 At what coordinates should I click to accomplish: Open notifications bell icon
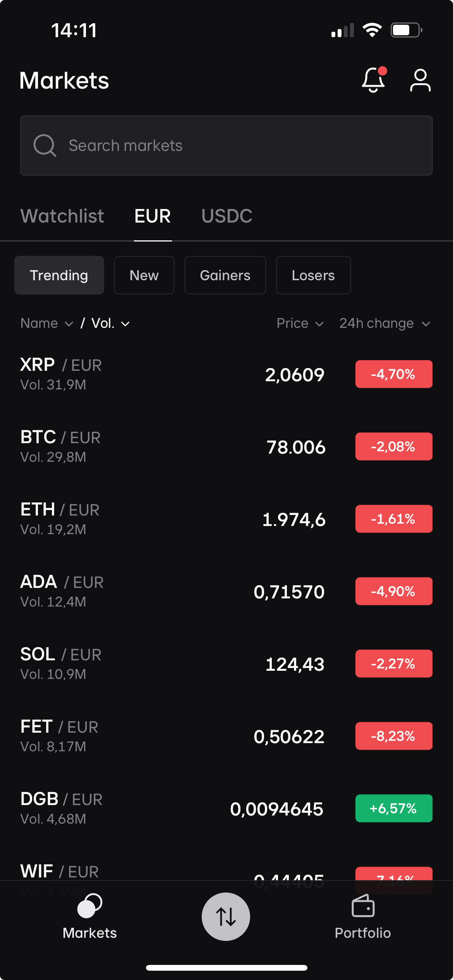pyautogui.click(x=374, y=80)
